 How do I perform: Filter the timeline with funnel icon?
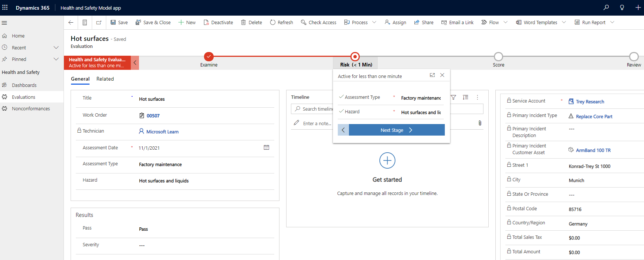pyautogui.click(x=453, y=97)
